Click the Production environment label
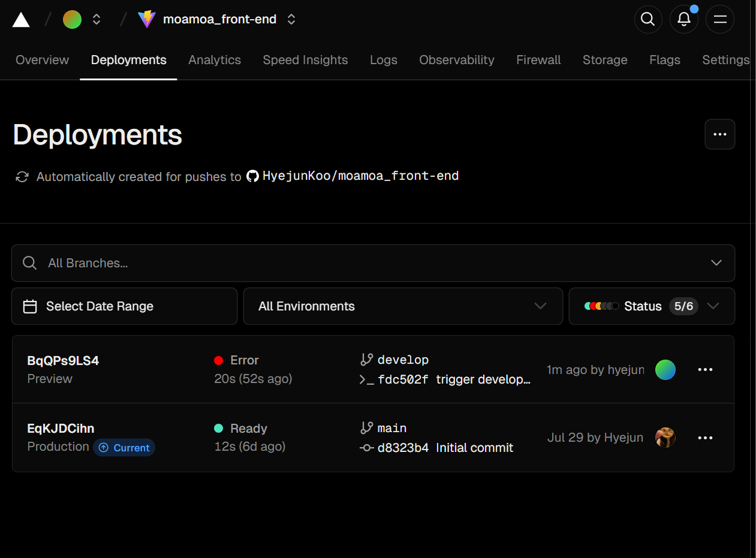 pyautogui.click(x=58, y=447)
